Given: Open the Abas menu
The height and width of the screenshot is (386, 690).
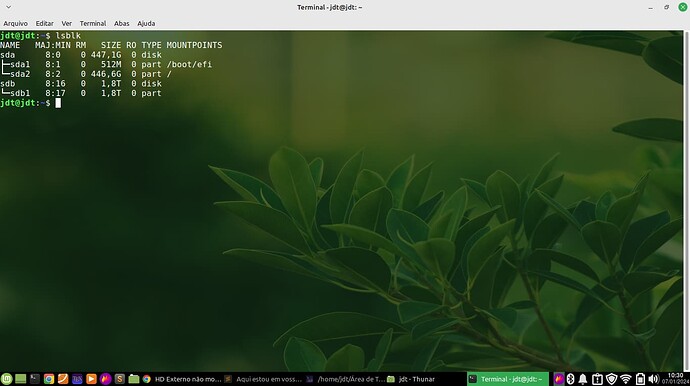Looking at the screenshot, I should pyautogui.click(x=121, y=23).
